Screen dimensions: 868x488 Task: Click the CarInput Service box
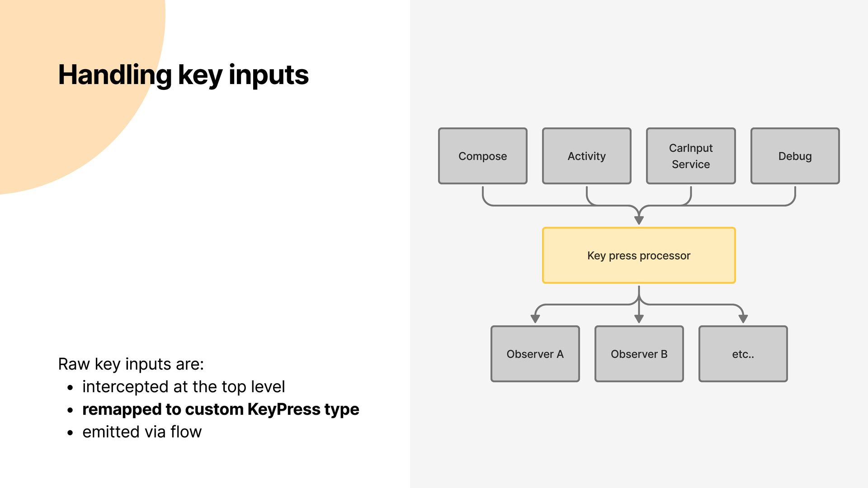coord(690,156)
